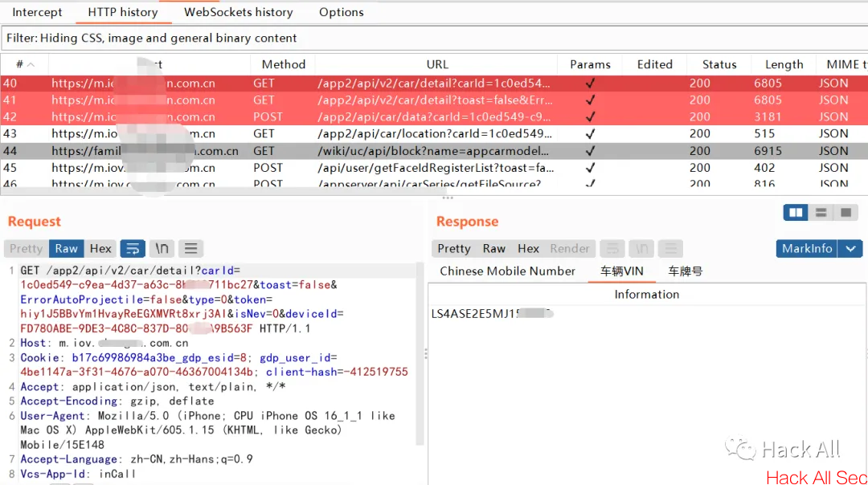The height and width of the screenshot is (485, 868).
Task: Select request row number 40
Action: tap(434, 84)
